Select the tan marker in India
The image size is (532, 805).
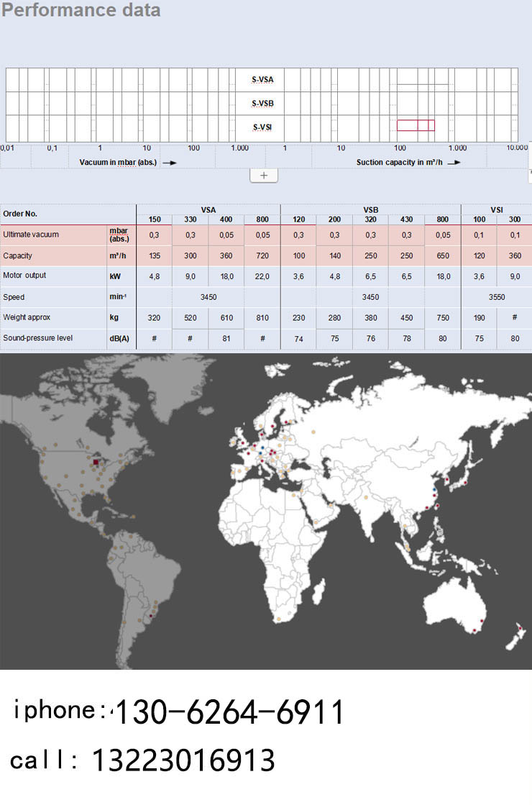point(367,496)
